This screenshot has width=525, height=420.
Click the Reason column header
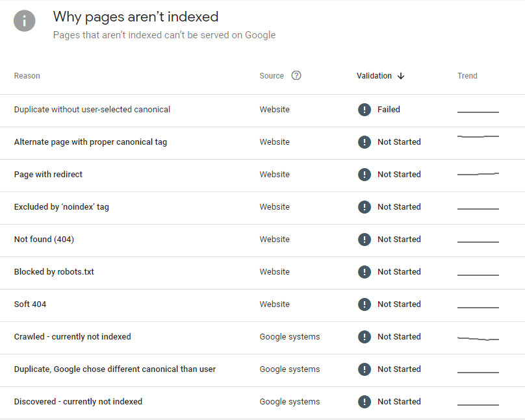27,76
